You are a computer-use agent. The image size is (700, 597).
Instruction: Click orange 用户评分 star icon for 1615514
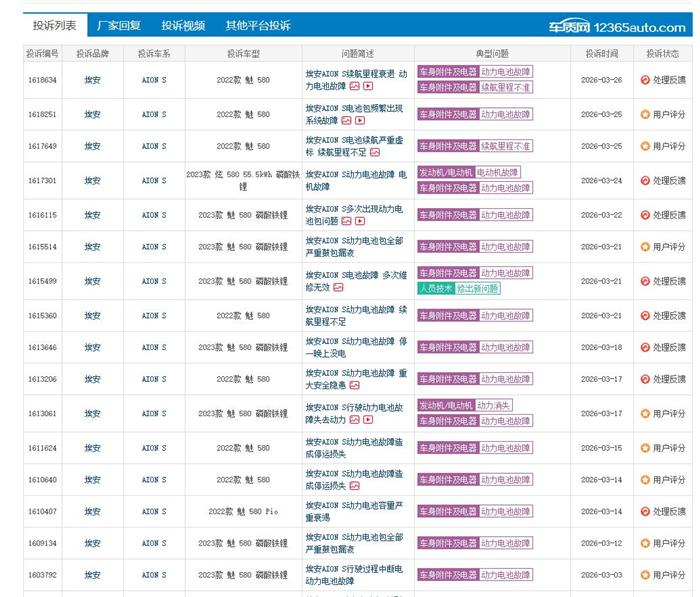click(645, 247)
